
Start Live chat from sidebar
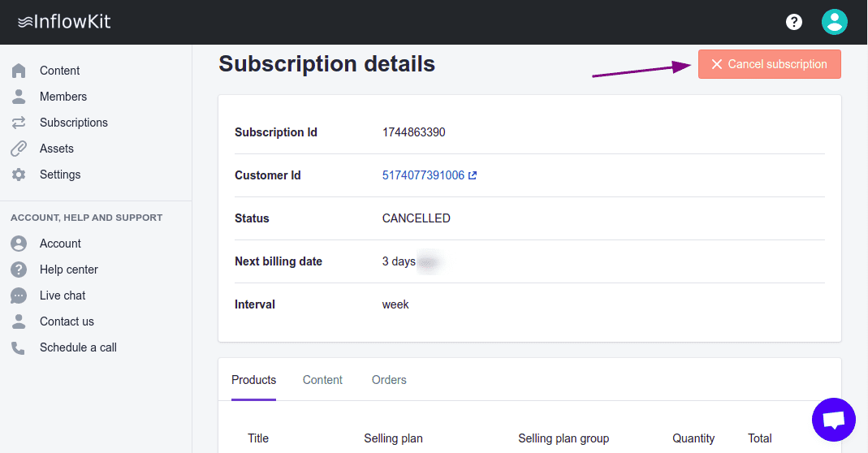point(63,296)
